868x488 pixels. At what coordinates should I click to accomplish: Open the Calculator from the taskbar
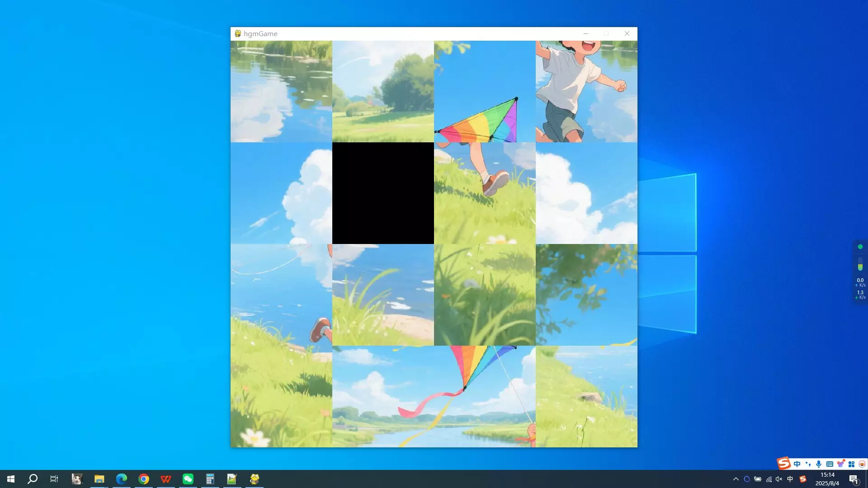tap(210, 479)
